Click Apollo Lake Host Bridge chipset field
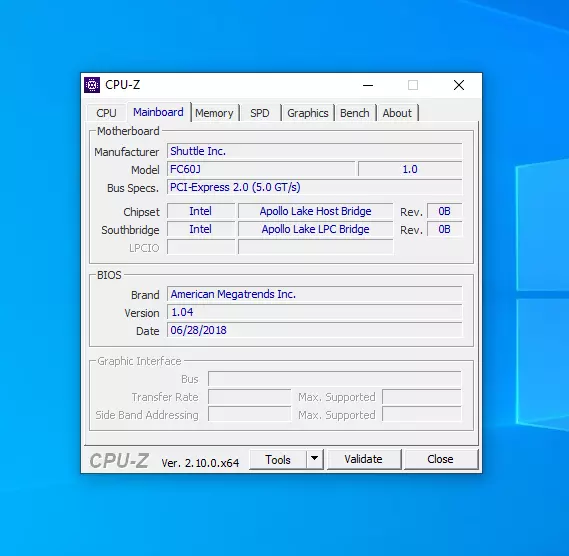Image resolution: width=569 pixels, height=556 pixels. 315,211
